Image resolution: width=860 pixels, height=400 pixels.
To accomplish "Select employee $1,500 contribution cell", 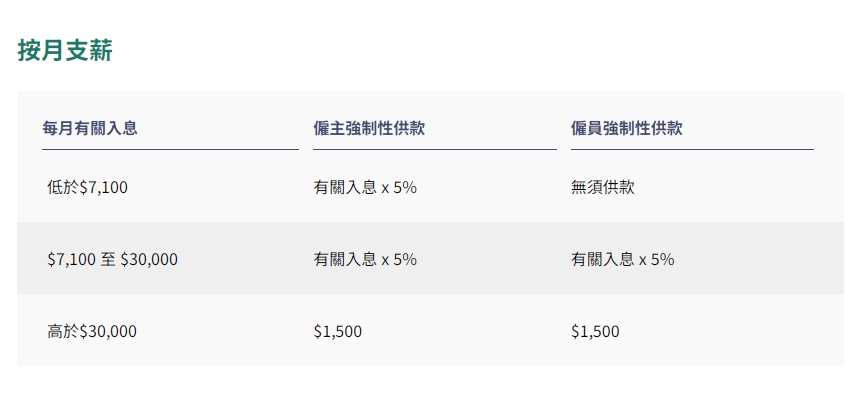I will [595, 331].
